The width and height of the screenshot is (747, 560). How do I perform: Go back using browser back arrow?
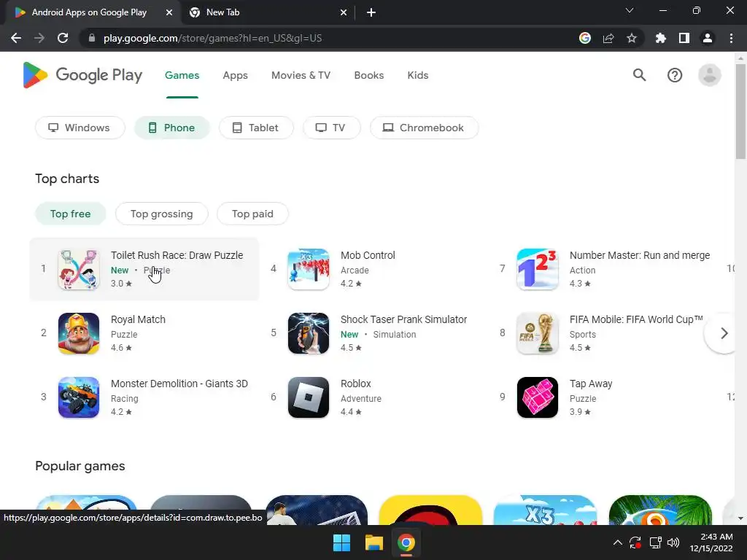tap(16, 38)
